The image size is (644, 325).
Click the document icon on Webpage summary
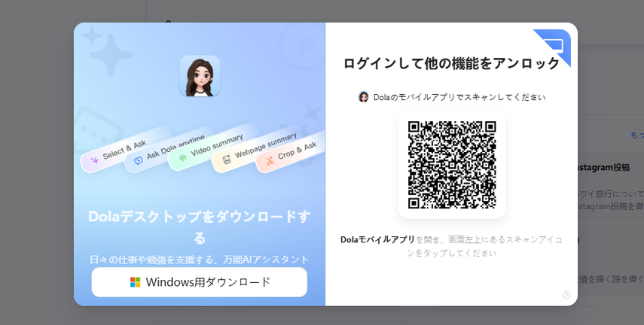pos(226,160)
